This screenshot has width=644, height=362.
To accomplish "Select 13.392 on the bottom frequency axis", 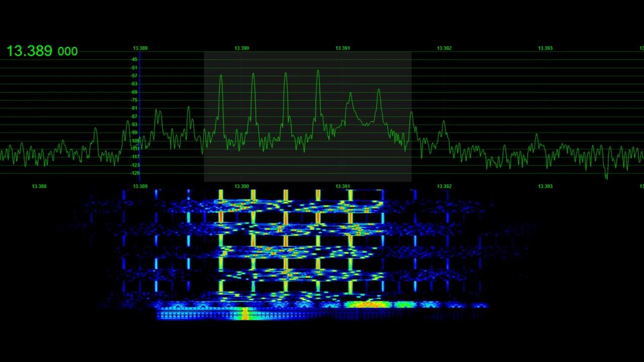I will (444, 187).
